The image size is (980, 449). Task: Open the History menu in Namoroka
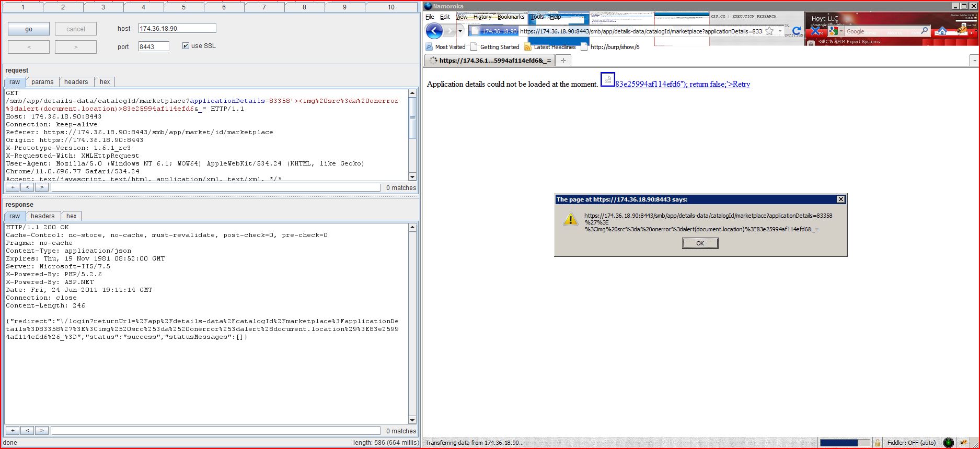tap(482, 17)
